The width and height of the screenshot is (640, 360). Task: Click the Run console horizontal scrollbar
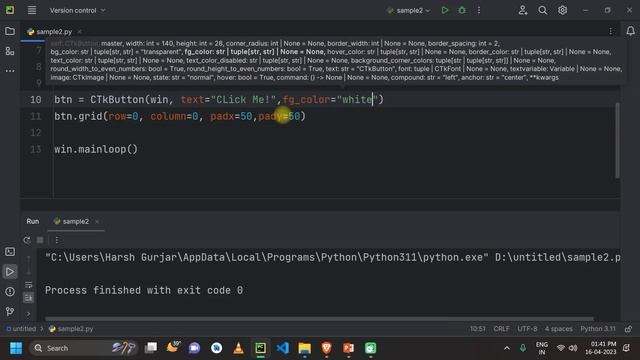320,319
